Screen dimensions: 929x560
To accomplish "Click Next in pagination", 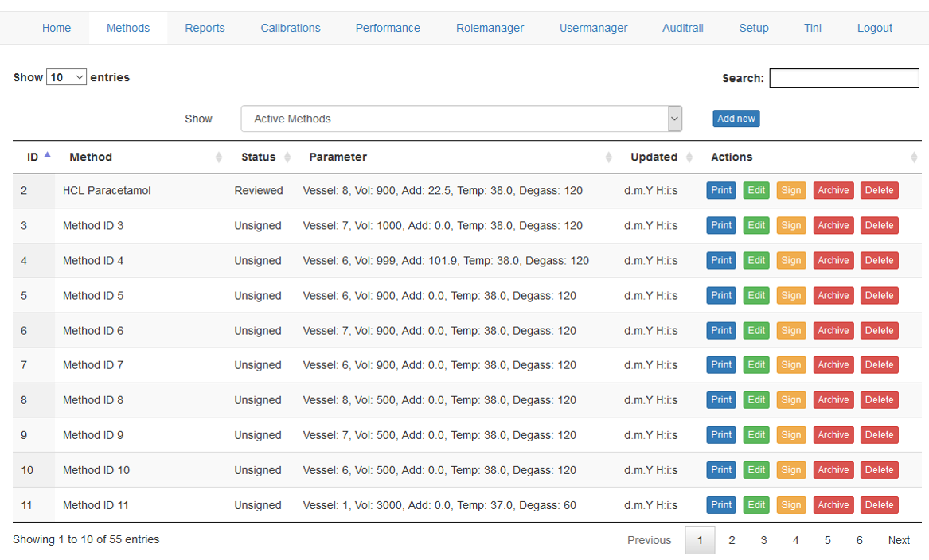I will click(899, 540).
